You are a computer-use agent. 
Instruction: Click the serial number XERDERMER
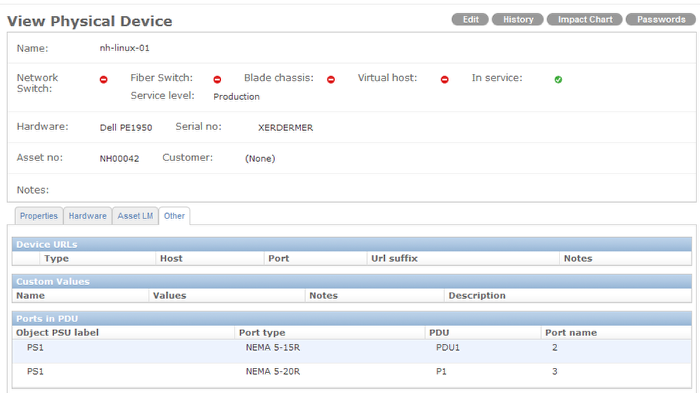[x=285, y=128]
